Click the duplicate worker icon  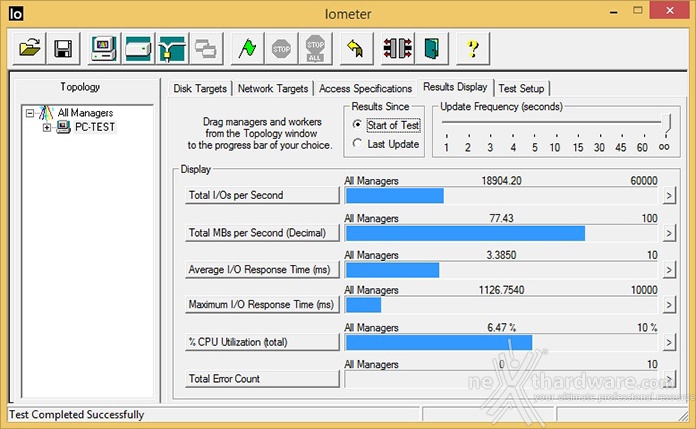point(206,48)
